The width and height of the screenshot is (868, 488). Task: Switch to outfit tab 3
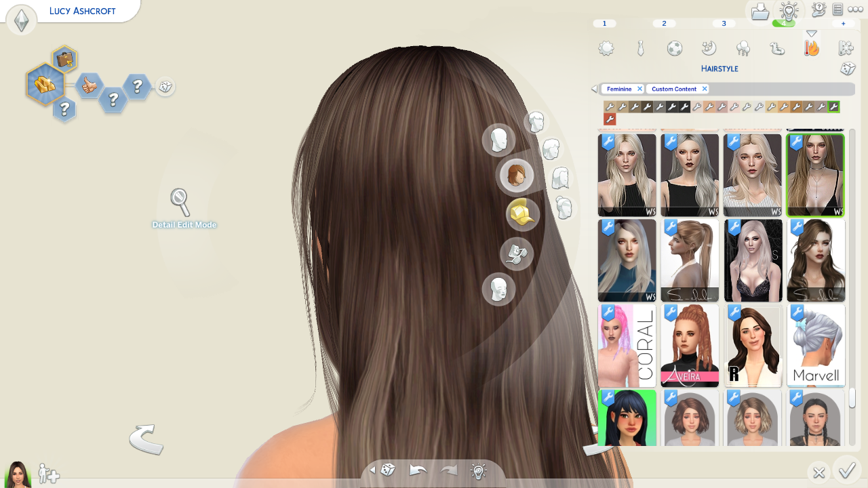(724, 24)
